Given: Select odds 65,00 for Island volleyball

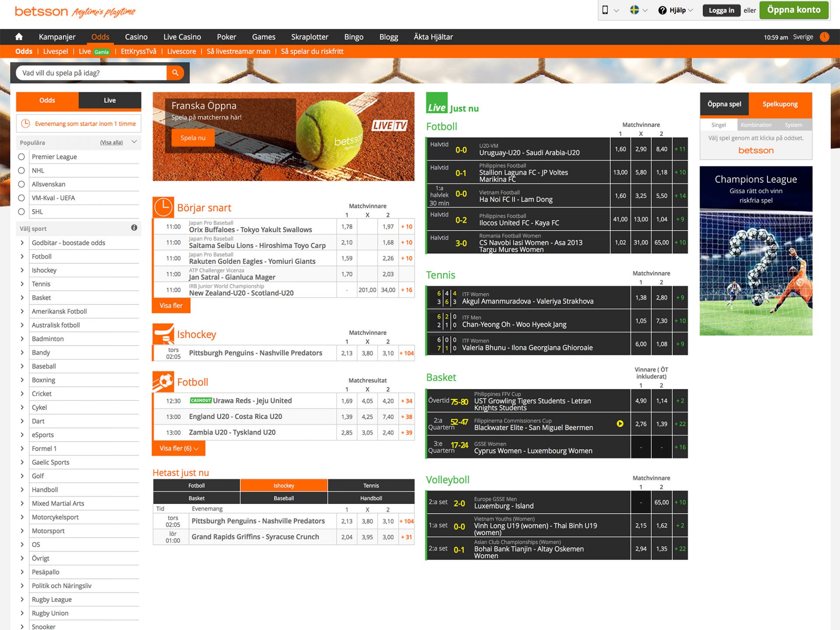Looking at the screenshot, I should 661,502.
